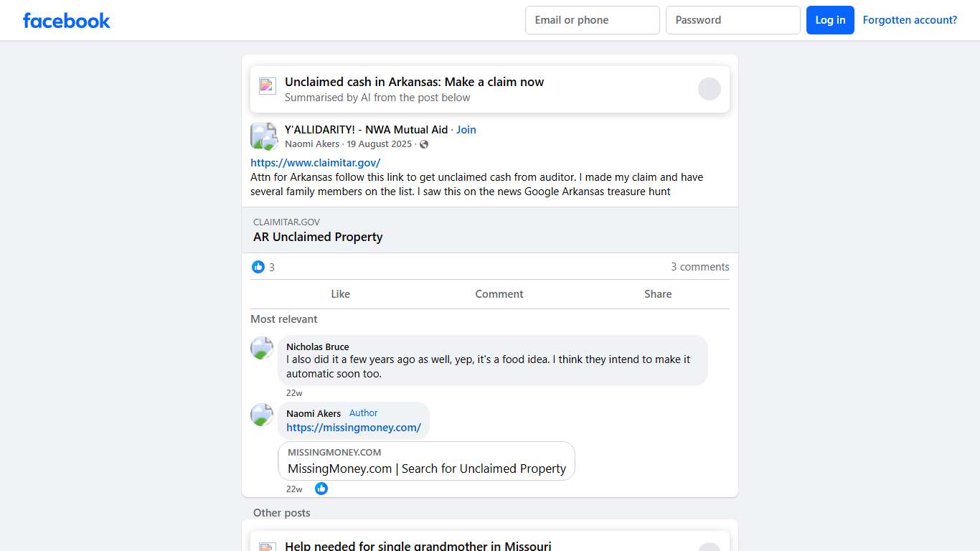
Task: Click the like reaction on Naomi's comment
Action: 321,489
